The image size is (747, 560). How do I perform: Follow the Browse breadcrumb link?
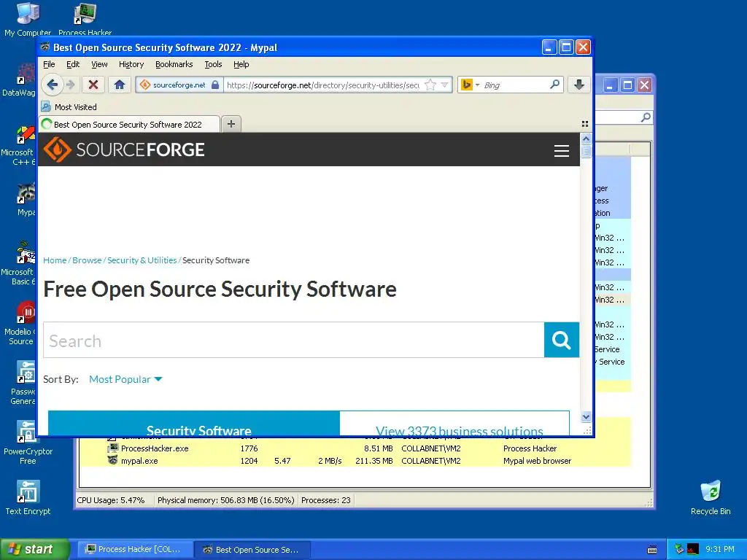(87, 260)
